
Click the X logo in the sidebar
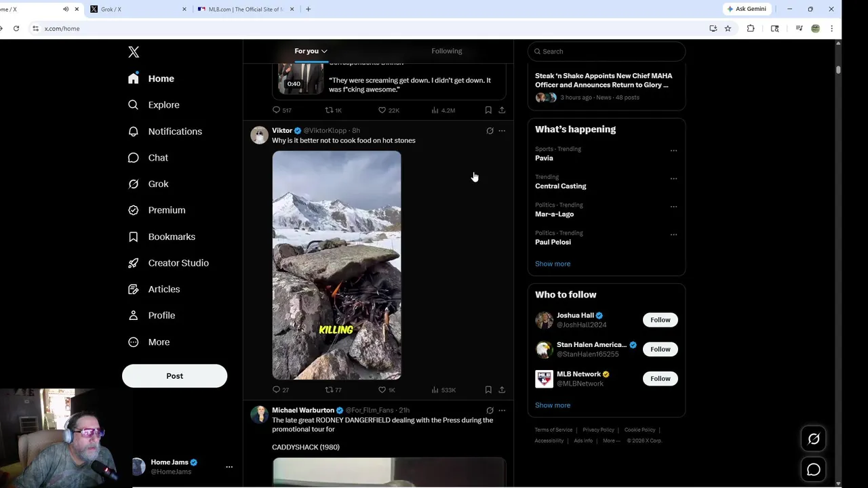click(134, 52)
